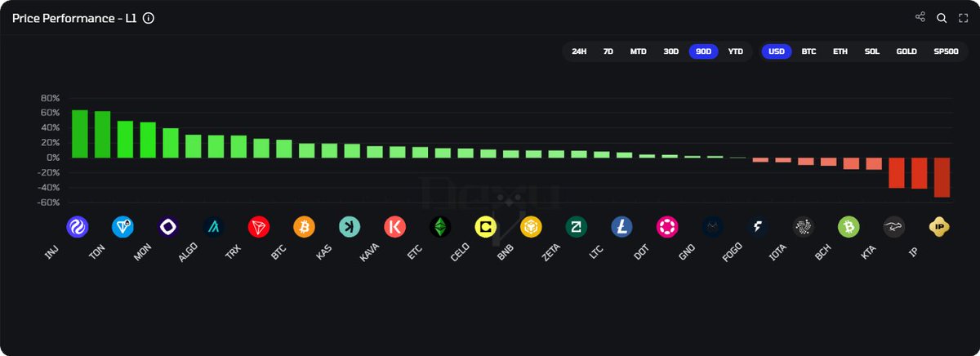Choose the YTD timeframe
Image resolution: width=980 pixels, height=356 pixels.
[736, 51]
